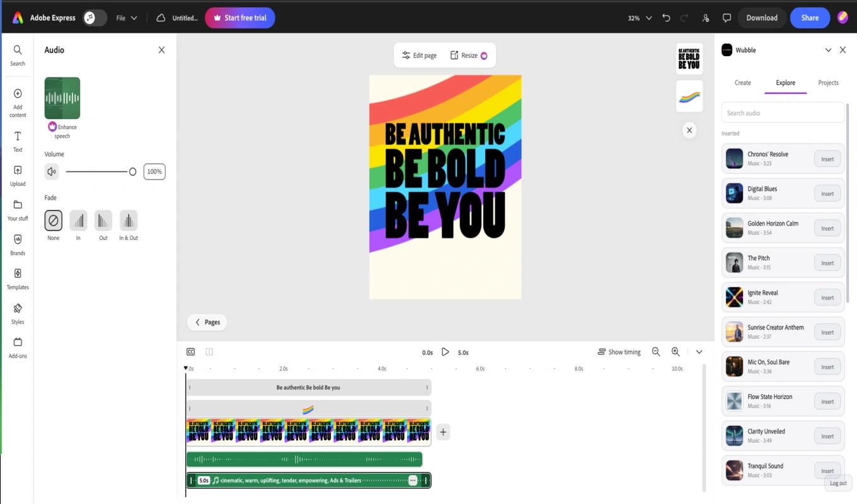Toggle the dark mode switch in header
Screen dimensions: 857x504
click(x=95, y=18)
